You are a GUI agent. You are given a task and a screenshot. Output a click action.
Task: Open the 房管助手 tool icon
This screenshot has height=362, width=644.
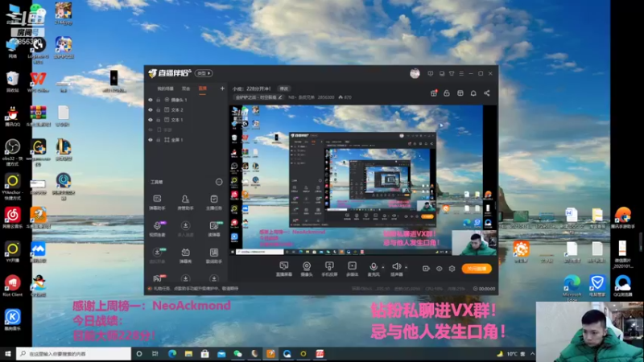pyautogui.click(x=186, y=203)
